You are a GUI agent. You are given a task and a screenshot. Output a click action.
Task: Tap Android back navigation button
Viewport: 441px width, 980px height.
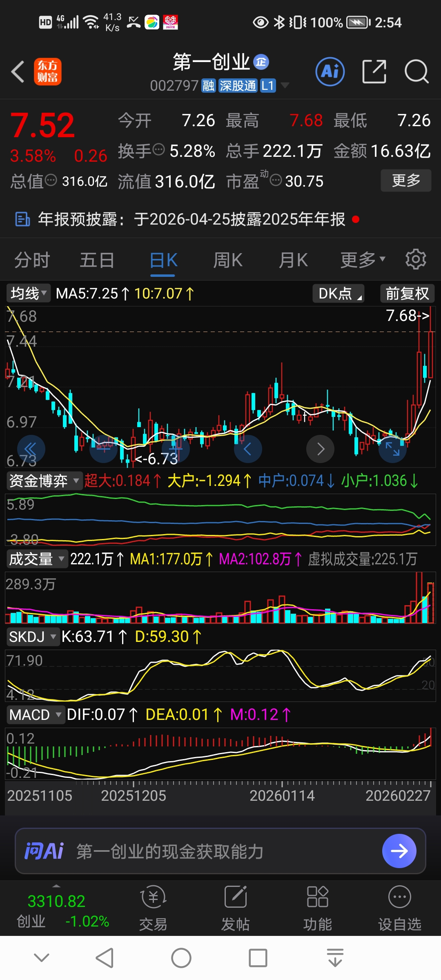105,958
